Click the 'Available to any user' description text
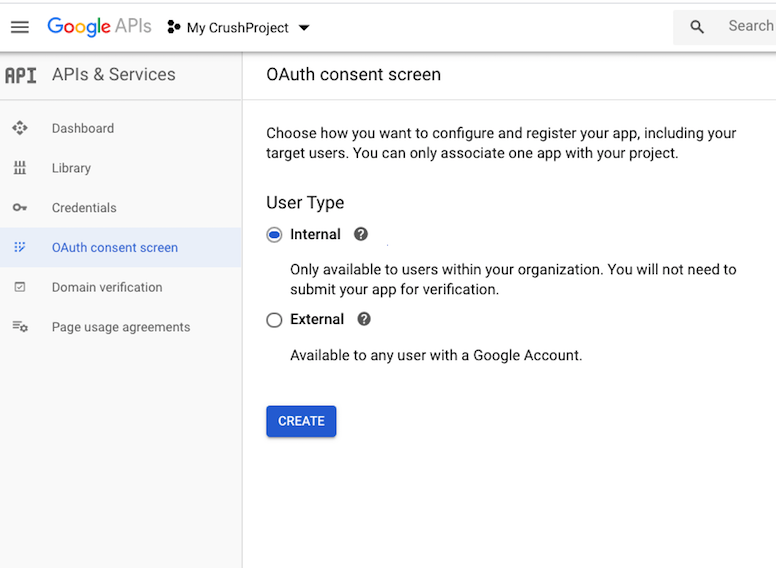 [x=436, y=355]
